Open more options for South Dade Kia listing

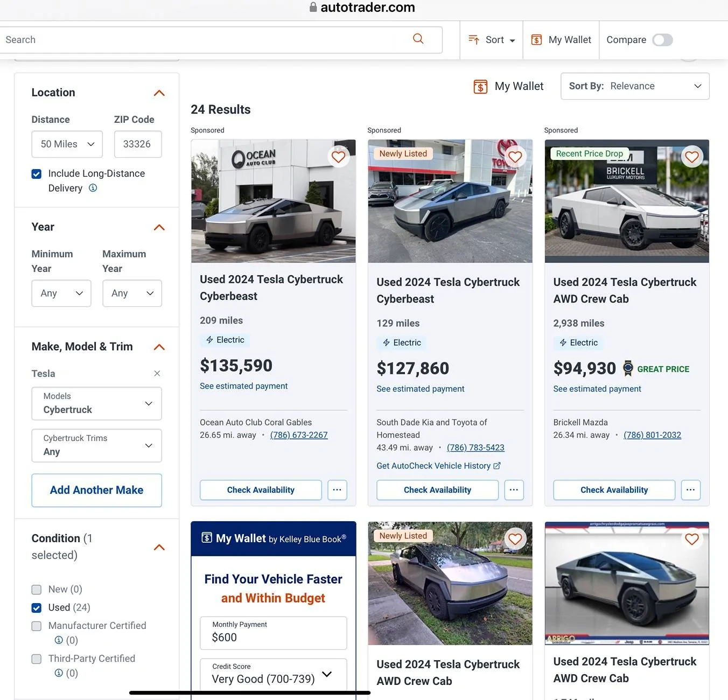click(x=514, y=490)
